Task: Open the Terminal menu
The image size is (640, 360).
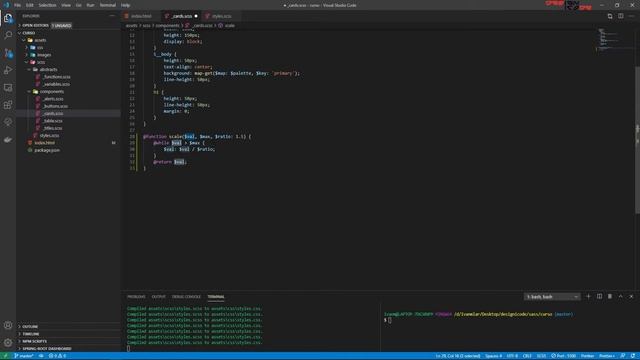Action: click(108, 5)
